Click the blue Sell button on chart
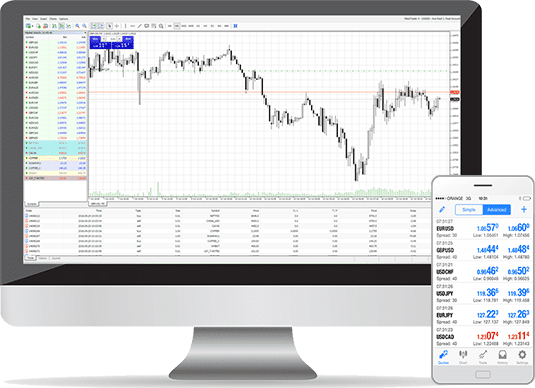The height and width of the screenshot is (388, 535). point(95,39)
